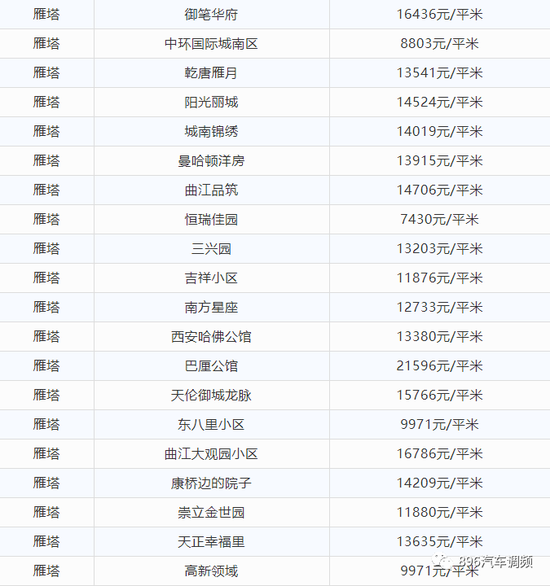Image resolution: width=550 pixels, height=586 pixels.
Task: Click price 14209元/平米
Action: click(x=439, y=483)
